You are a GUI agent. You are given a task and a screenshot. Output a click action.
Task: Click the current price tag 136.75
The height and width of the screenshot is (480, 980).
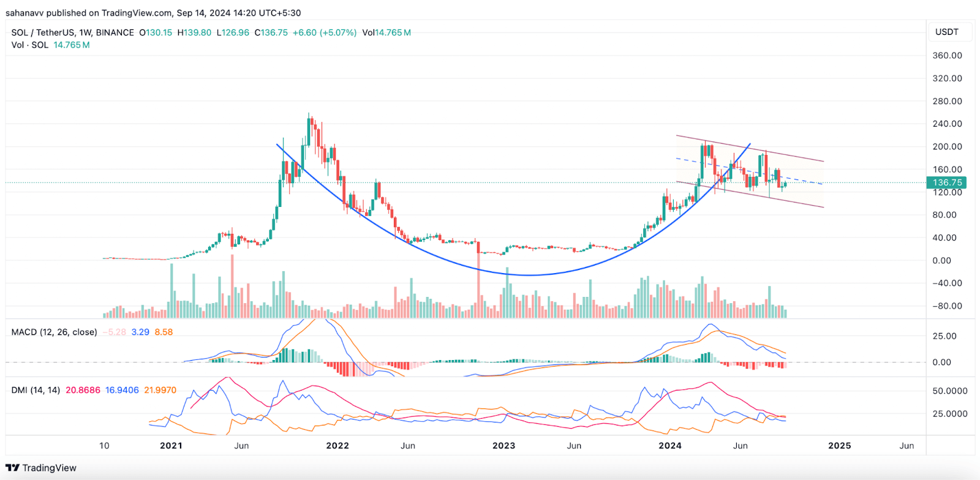(x=948, y=182)
